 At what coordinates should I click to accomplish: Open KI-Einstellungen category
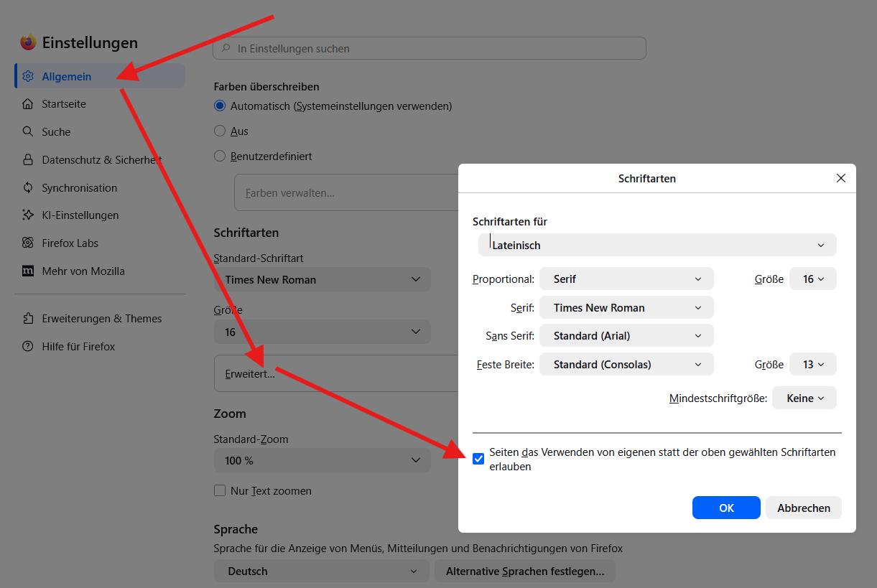click(x=100, y=215)
